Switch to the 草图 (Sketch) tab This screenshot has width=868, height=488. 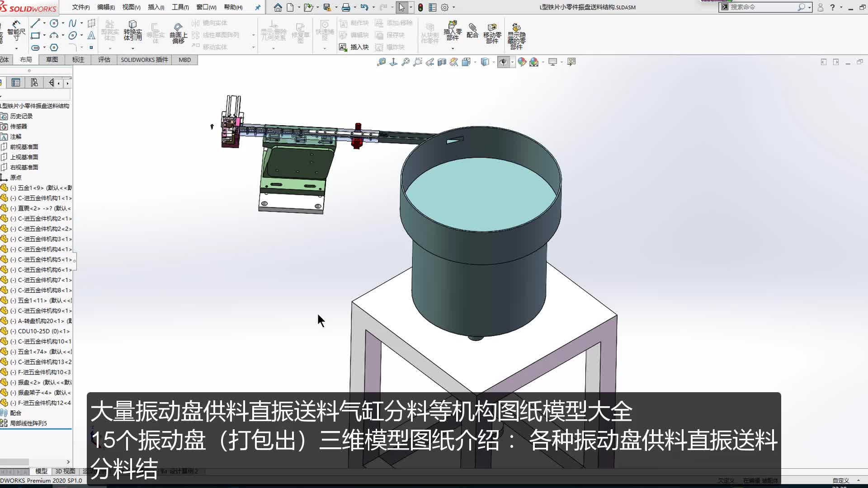coord(52,59)
